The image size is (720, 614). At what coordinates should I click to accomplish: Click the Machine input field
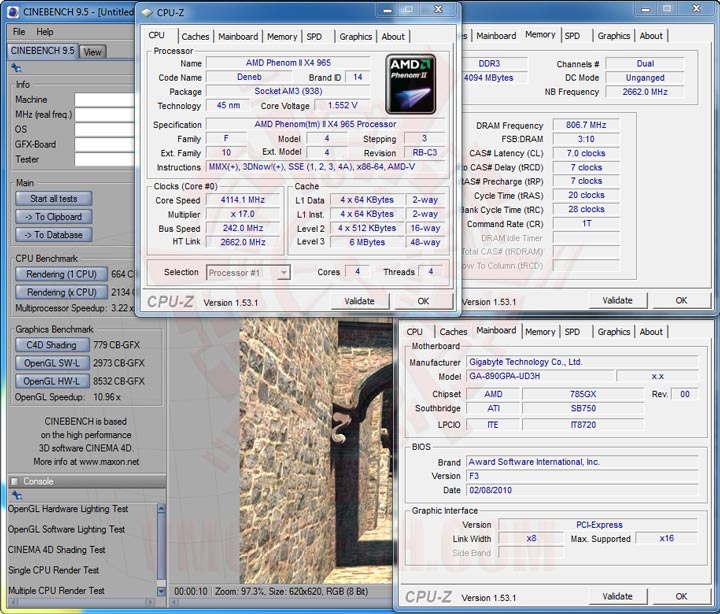click(105, 100)
